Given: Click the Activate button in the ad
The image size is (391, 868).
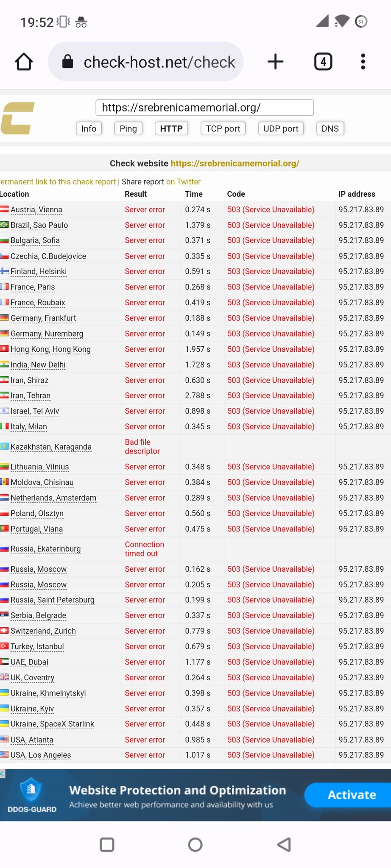Looking at the screenshot, I should 352,795.
